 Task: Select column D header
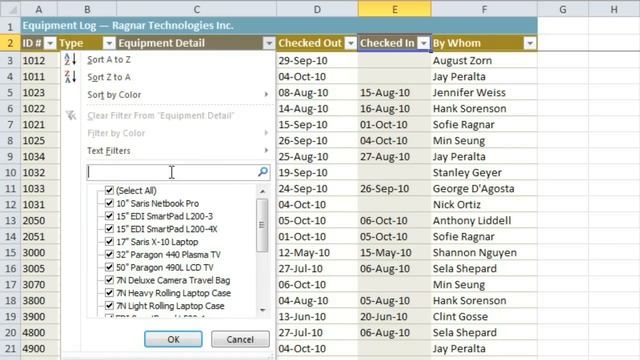coord(317,9)
